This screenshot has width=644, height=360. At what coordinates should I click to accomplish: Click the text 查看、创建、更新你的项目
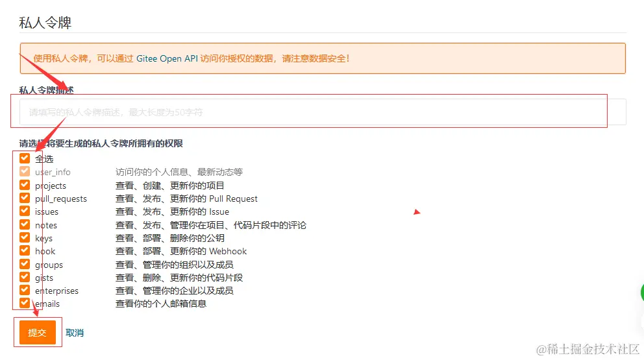[x=170, y=186]
